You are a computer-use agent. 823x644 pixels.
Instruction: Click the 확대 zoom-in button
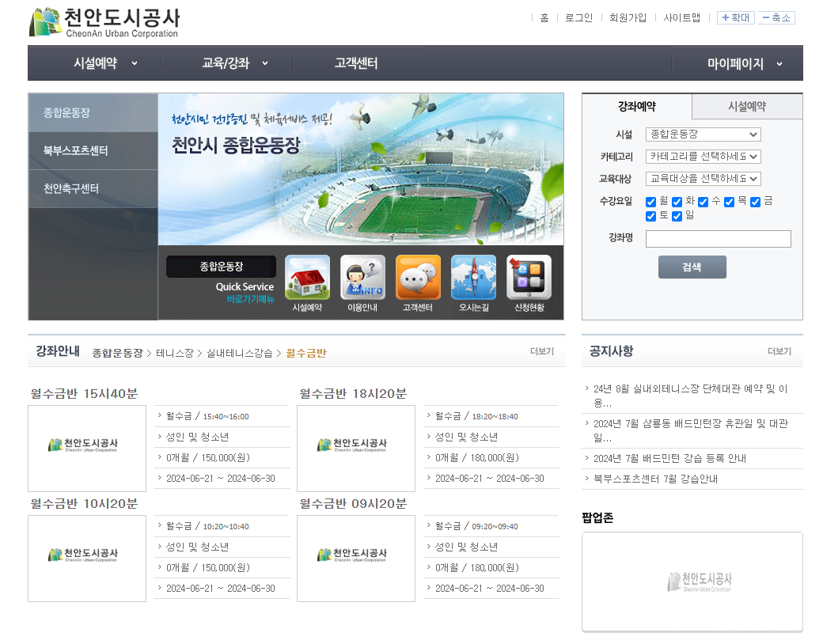click(x=736, y=18)
